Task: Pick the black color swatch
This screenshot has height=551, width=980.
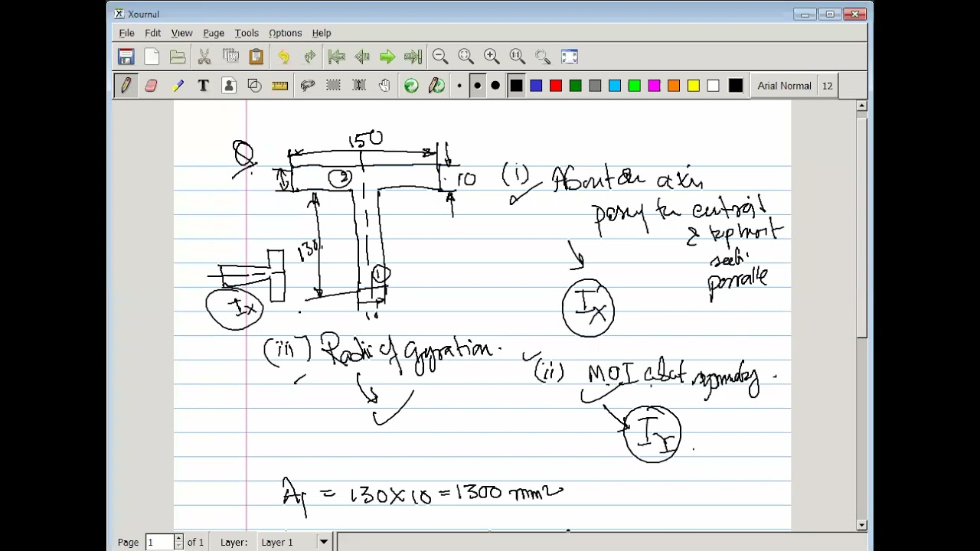Action: (516, 86)
